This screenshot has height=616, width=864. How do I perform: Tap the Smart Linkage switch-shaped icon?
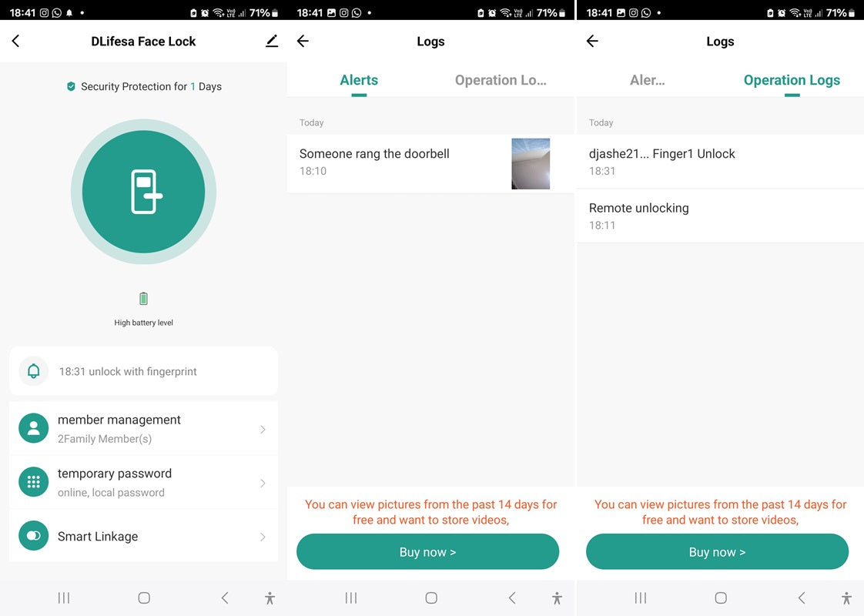pyautogui.click(x=34, y=536)
